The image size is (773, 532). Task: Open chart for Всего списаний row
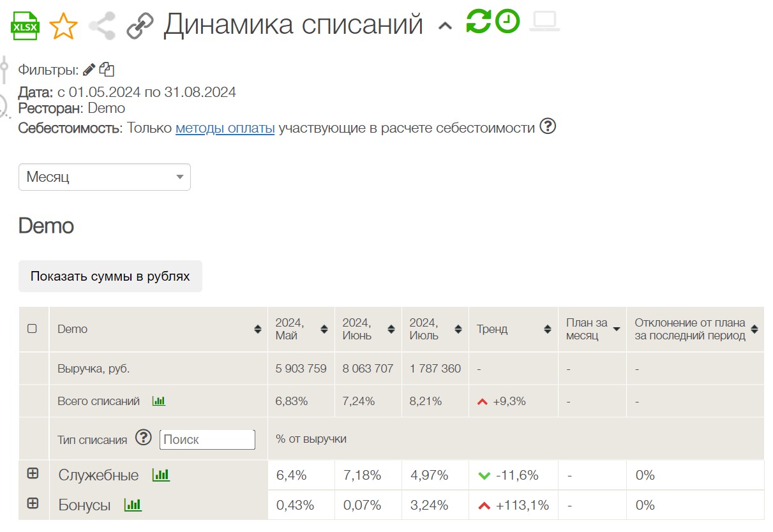pyautogui.click(x=158, y=401)
